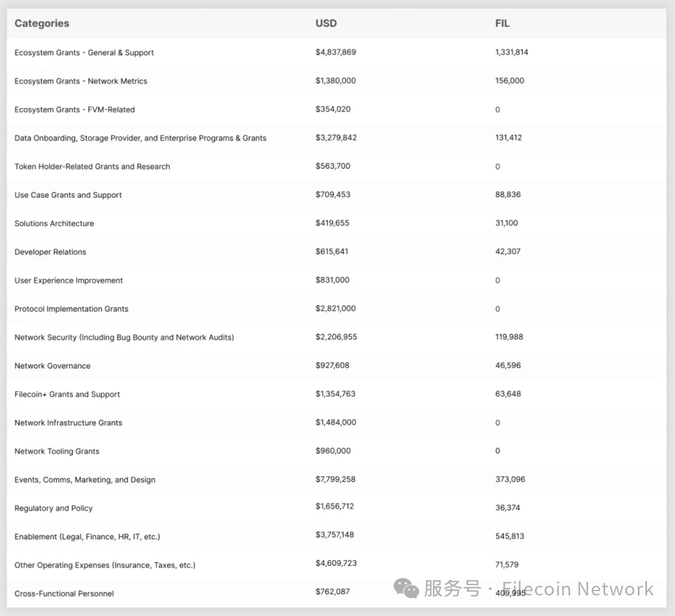675x616 pixels.
Task: Select 'Ecosystem Grants - FVM-Related' row label
Action: [x=75, y=110]
